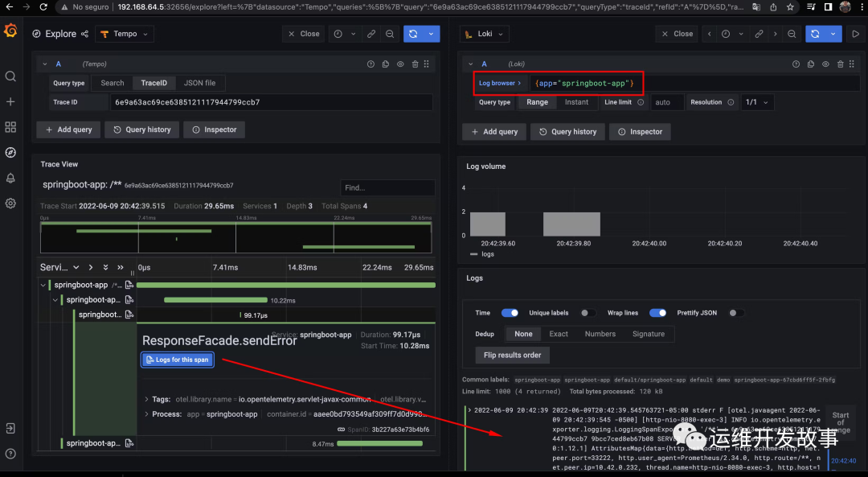Turn off Wrap lines switch
868x477 pixels.
click(x=657, y=313)
